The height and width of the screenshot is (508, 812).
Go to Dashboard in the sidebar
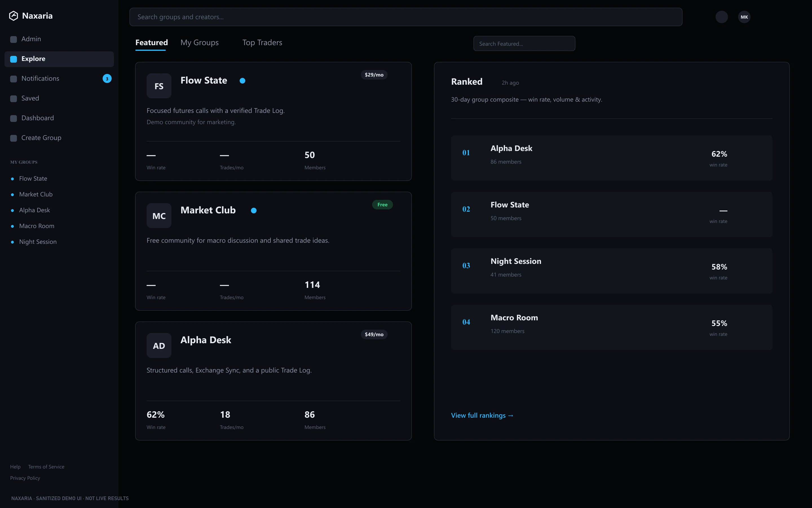pos(59,118)
